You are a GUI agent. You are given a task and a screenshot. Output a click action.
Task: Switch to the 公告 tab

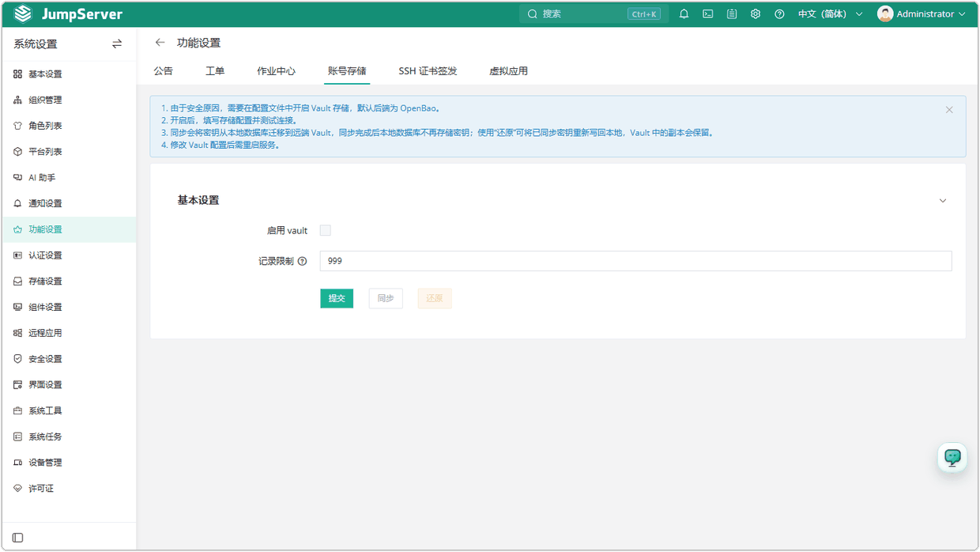pyautogui.click(x=164, y=71)
